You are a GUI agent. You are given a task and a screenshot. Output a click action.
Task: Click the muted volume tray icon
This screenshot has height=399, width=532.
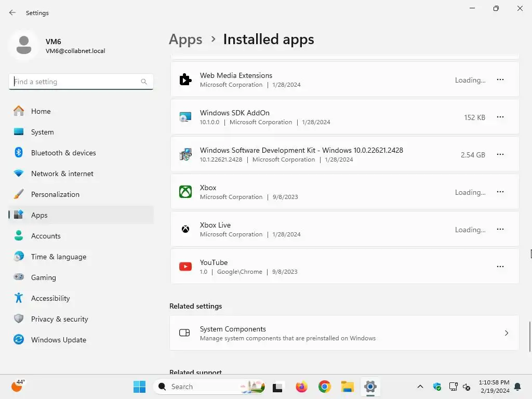tap(467, 387)
